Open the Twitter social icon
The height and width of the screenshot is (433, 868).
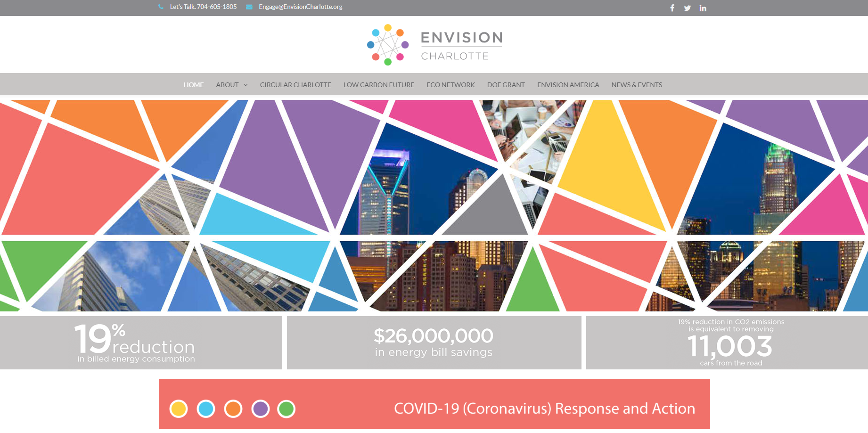coord(688,8)
